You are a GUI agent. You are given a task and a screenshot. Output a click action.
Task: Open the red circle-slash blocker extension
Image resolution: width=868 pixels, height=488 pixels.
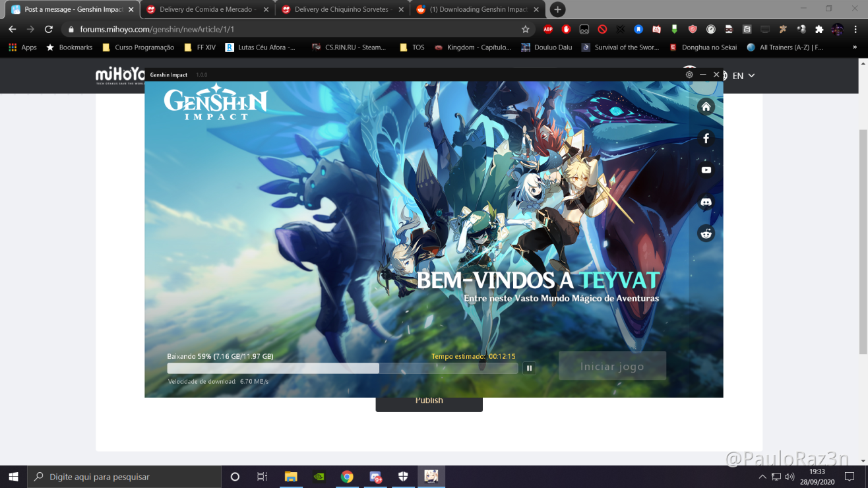tap(602, 29)
